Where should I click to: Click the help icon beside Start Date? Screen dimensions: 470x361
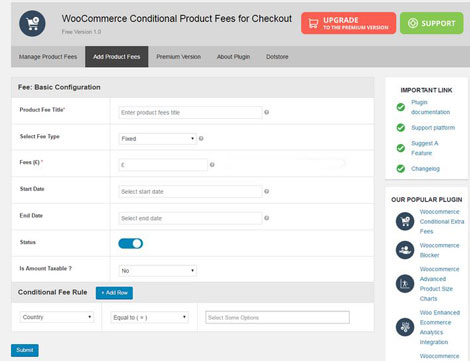pyautogui.click(x=267, y=191)
